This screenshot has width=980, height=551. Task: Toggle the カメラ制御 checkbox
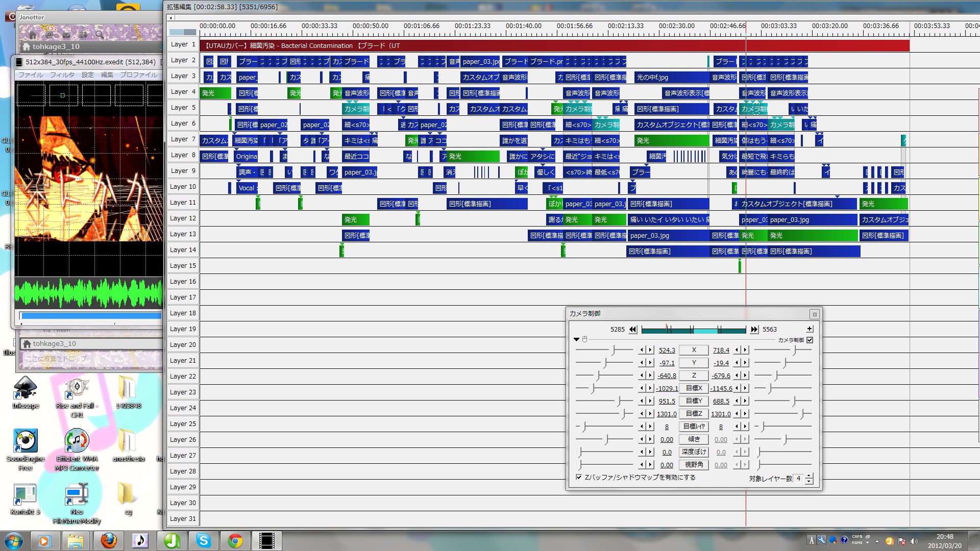(810, 340)
